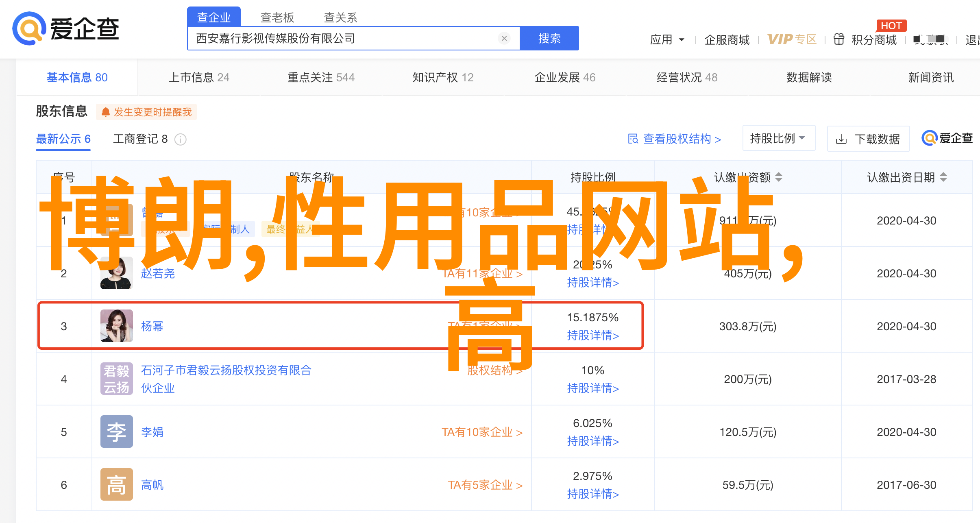Open 杨幂 shareholder avatar photo
Image resolution: width=980 pixels, height=523 pixels.
pyautogui.click(x=117, y=326)
